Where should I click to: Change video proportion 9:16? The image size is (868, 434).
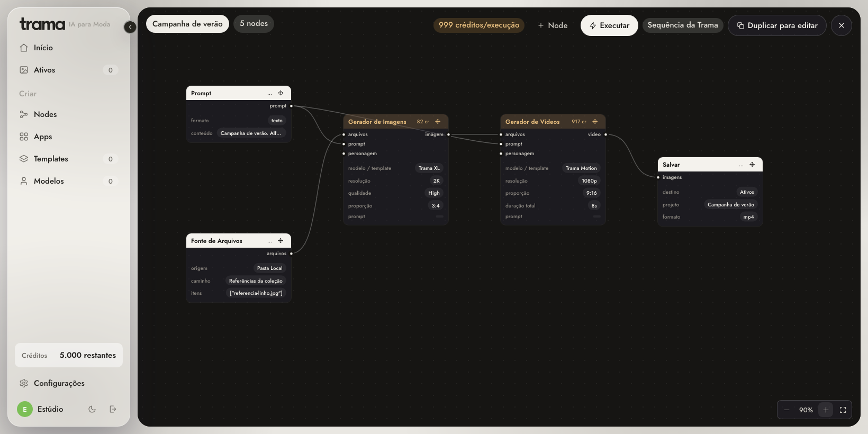click(592, 193)
